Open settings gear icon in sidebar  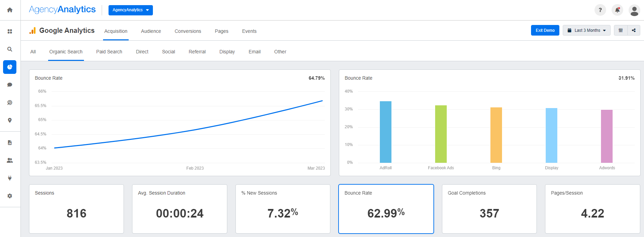10,196
